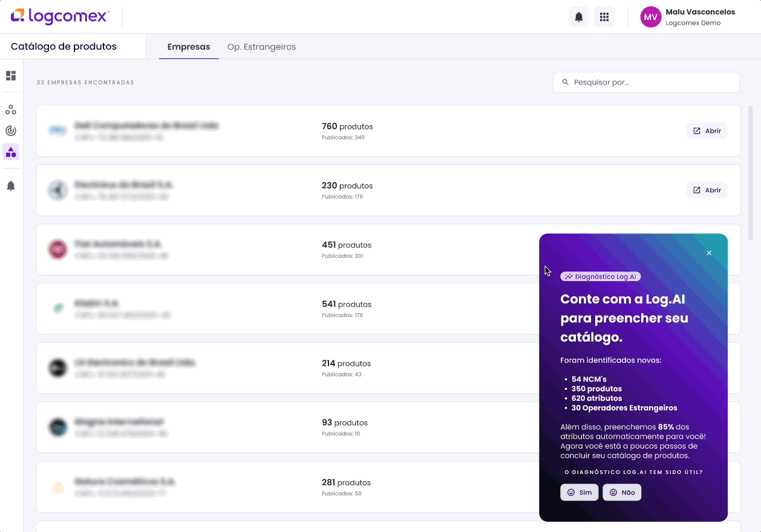This screenshot has width=761, height=532.
Task: Select the three-circles sidebar icon
Action: (11, 110)
